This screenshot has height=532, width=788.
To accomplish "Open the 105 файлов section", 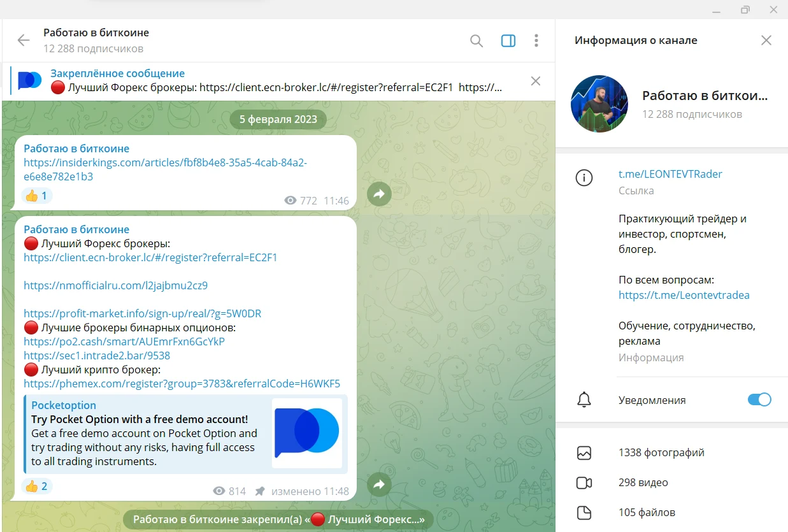I will (x=671, y=512).
